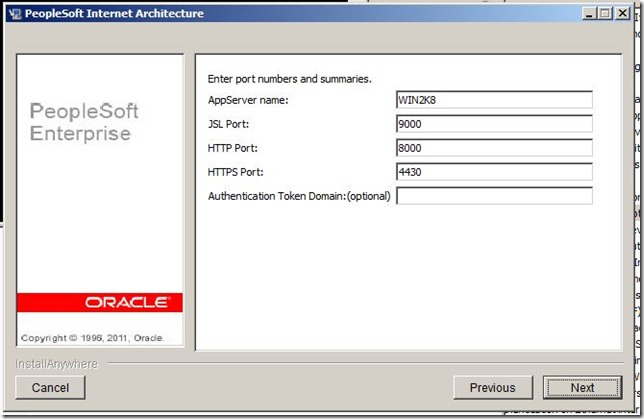Click the 'Authentication Token Domain:(optional)' label
Screen dimensions: 644x419
(x=299, y=196)
